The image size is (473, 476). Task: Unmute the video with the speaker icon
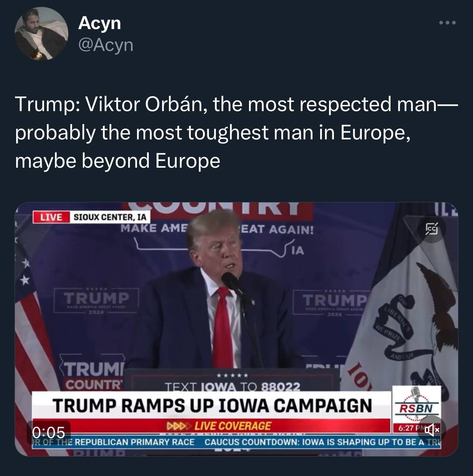point(432,430)
